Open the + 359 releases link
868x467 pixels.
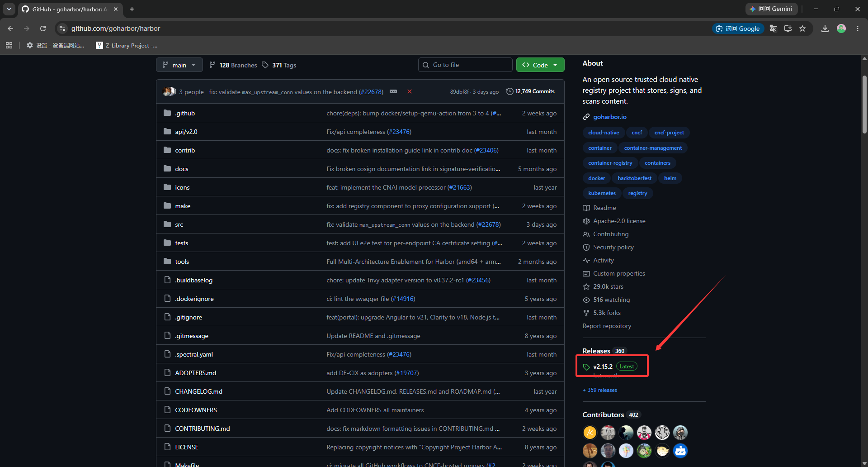click(x=600, y=390)
